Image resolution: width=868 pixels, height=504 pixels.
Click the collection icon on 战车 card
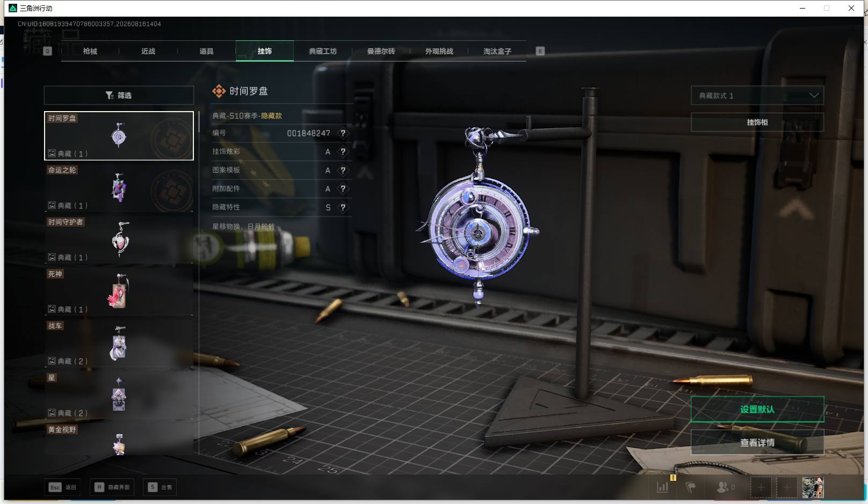click(x=52, y=361)
